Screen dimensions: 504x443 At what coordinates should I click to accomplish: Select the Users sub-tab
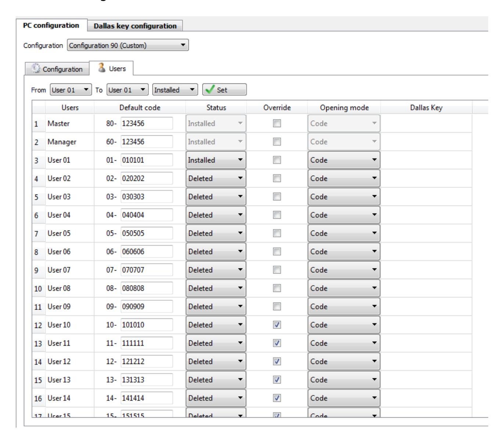112,68
